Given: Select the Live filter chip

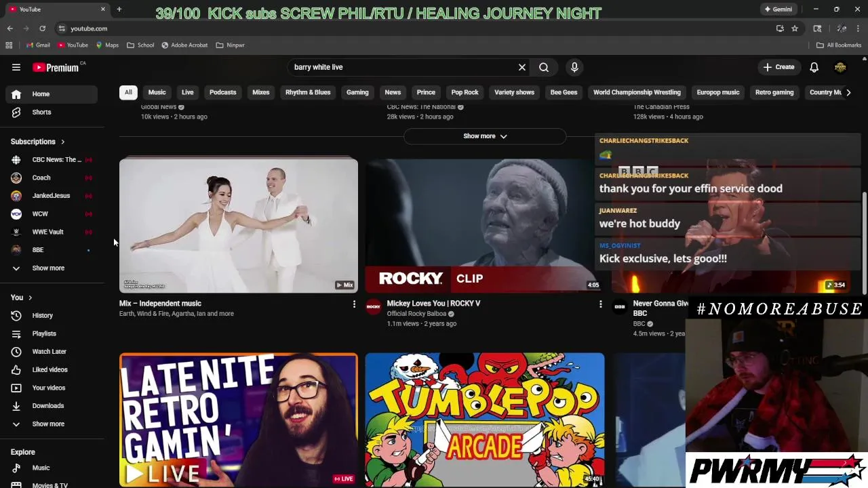Looking at the screenshot, I should click(x=187, y=92).
